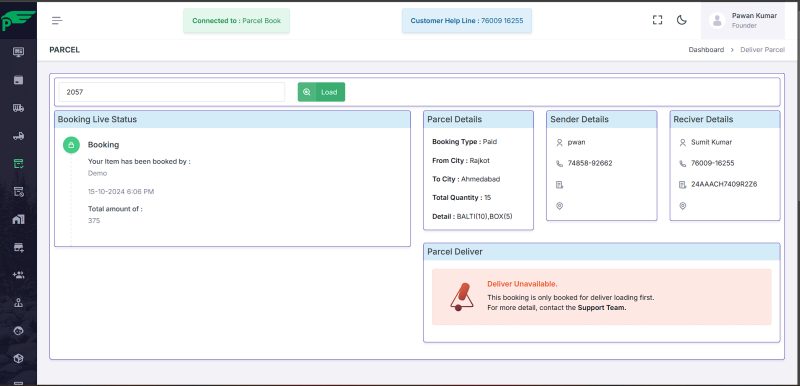Open the location pin person sidebar icon

tap(18, 303)
